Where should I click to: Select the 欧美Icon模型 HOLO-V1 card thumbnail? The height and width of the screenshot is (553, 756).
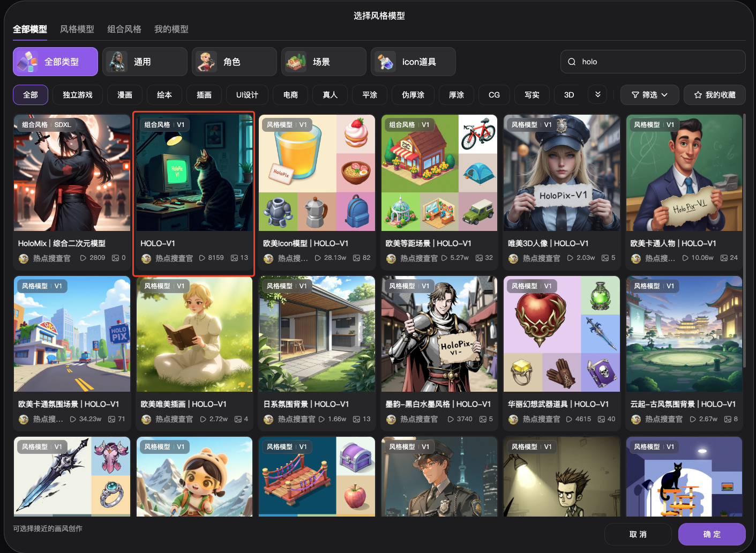317,173
